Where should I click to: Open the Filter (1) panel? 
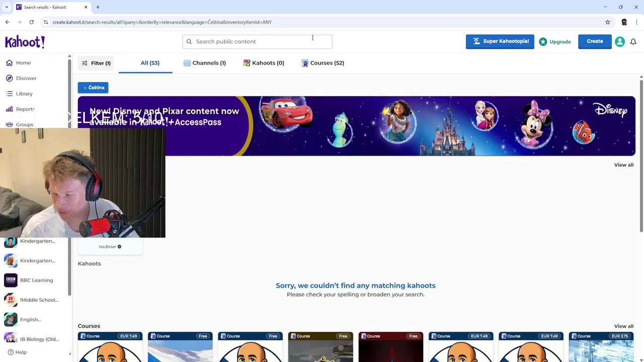tap(96, 63)
